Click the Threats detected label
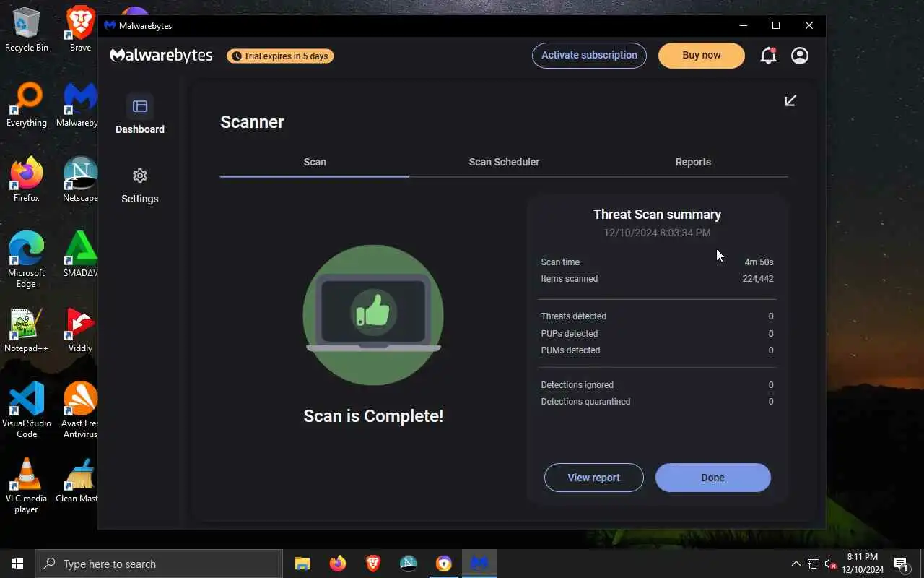The image size is (924, 578). tap(573, 316)
